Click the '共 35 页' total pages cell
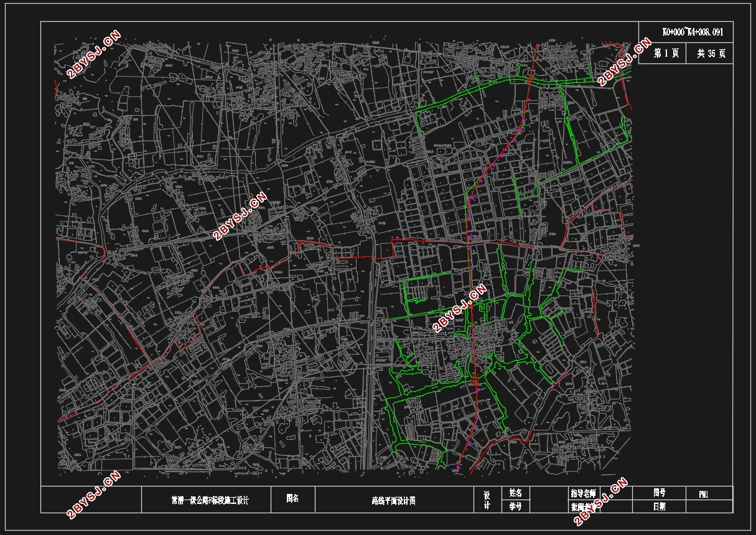 [x=710, y=53]
